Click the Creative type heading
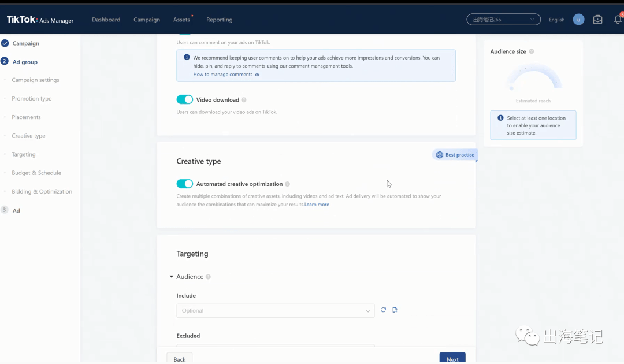The width and height of the screenshot is (624, 364). click(x=199, y=161)
